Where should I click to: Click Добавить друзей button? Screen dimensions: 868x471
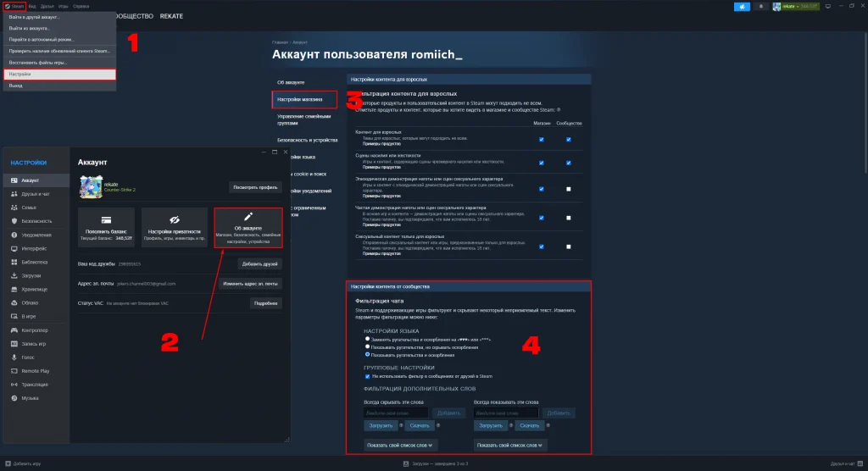click(x=259, y=263)
